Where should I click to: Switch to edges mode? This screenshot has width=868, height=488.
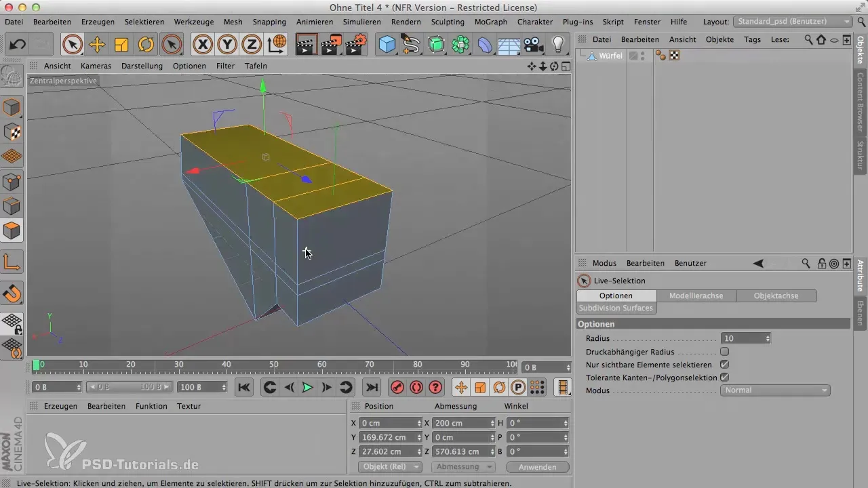(12, 205)
